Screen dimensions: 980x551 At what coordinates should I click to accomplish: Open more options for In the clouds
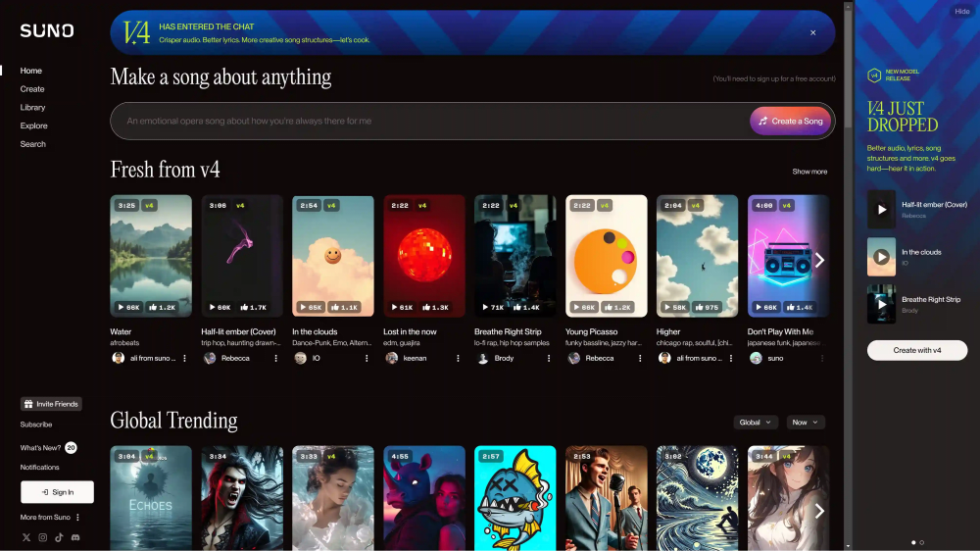[367, 359]
